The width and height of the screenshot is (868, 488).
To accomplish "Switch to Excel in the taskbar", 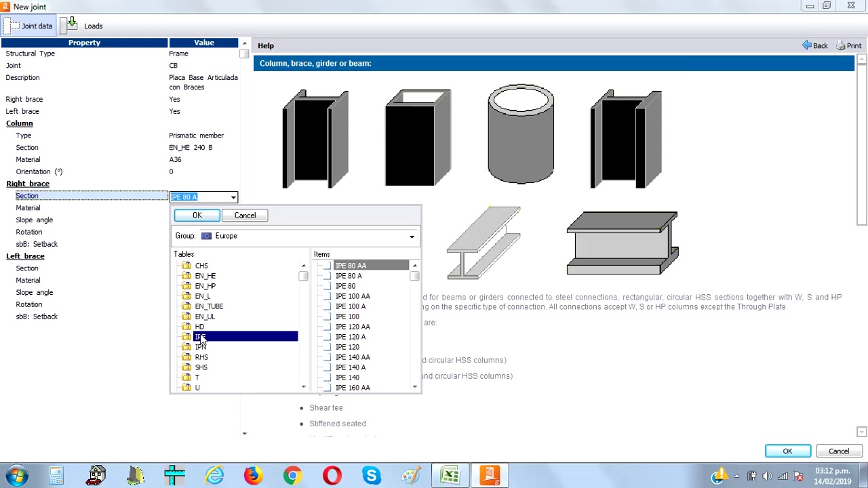I will (450, 475).
